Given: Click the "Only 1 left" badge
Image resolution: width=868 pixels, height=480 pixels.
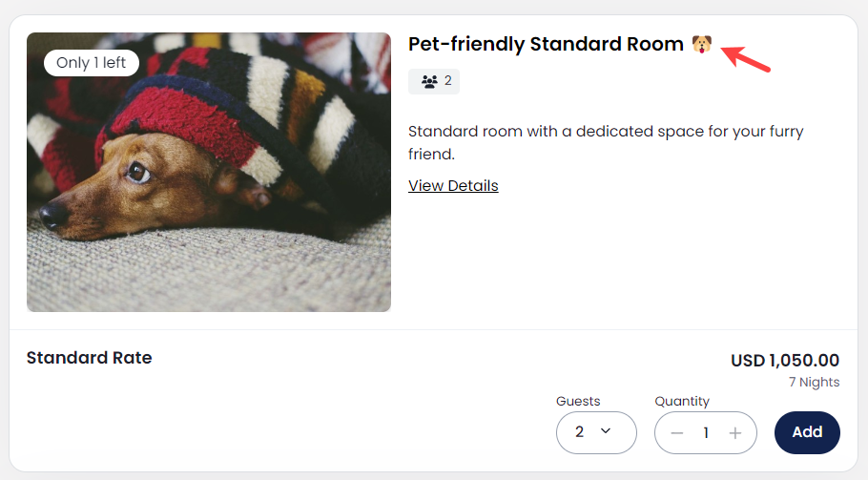Looking at the screenshot, I should point(92,63).
